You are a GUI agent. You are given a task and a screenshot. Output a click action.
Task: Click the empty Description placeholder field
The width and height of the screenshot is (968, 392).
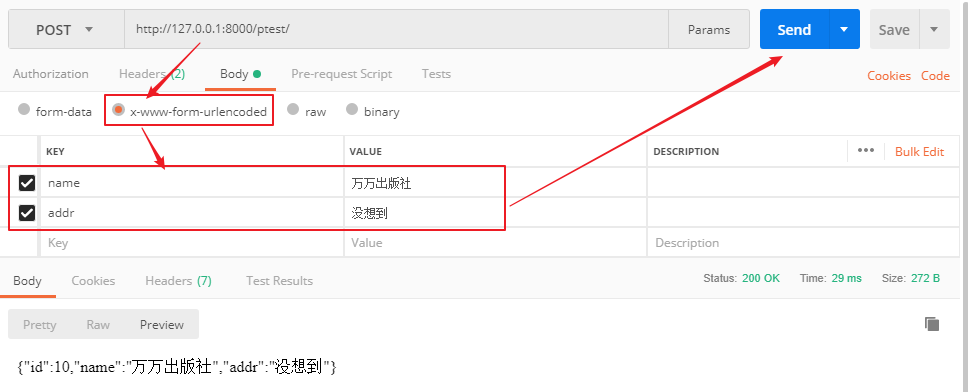(803, 243)
